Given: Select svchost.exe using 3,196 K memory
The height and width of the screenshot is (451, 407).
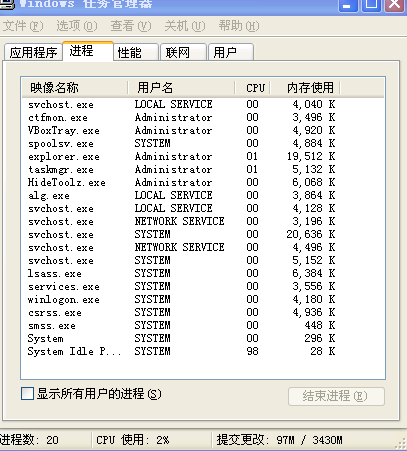Looking at the screenshot, I should (203, 221).
